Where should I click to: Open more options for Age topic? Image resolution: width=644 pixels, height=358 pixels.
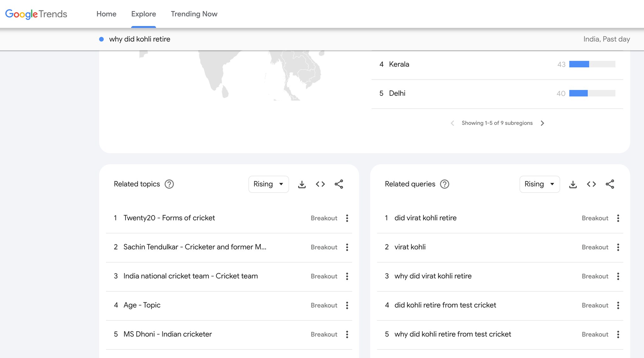coord(347,305)
